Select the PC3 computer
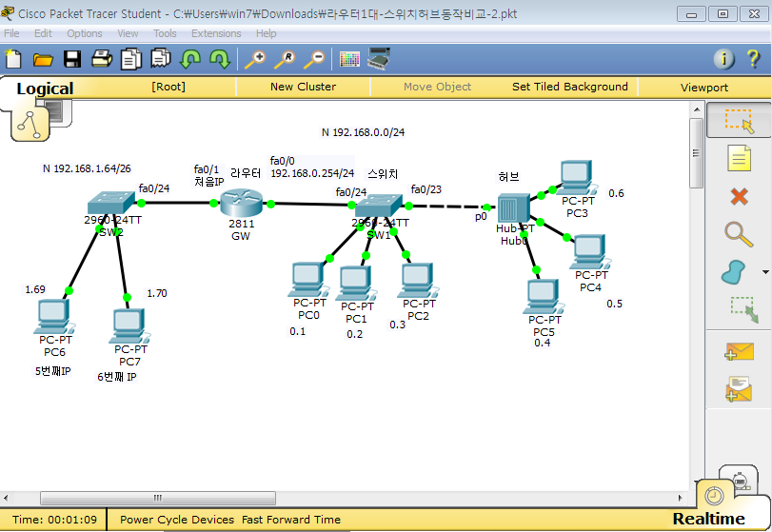The width and height of the screenshot is (772, 532). point(577,178)
